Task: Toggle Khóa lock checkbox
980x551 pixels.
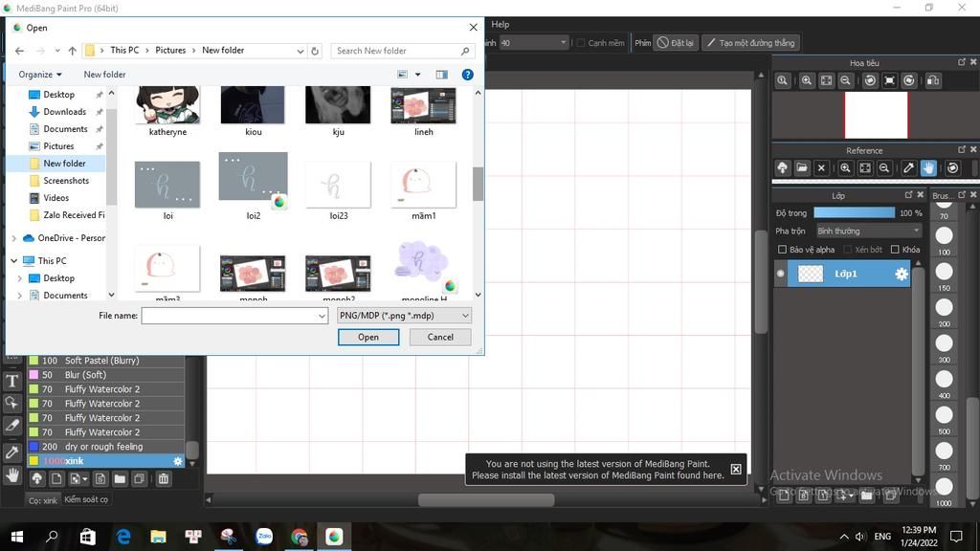Action: coord(895,250)
